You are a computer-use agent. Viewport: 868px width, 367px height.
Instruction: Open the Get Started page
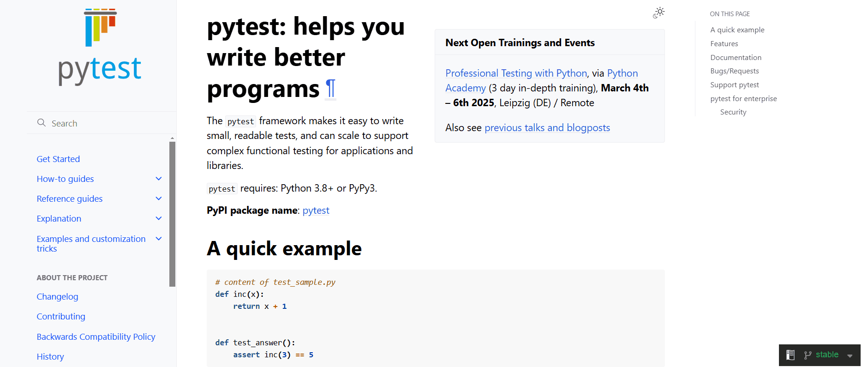click(x=58, y=159)
